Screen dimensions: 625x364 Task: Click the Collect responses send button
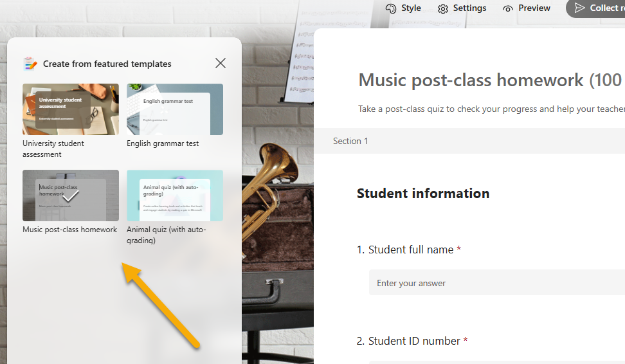pyautogui.click(x=595, y=8)
